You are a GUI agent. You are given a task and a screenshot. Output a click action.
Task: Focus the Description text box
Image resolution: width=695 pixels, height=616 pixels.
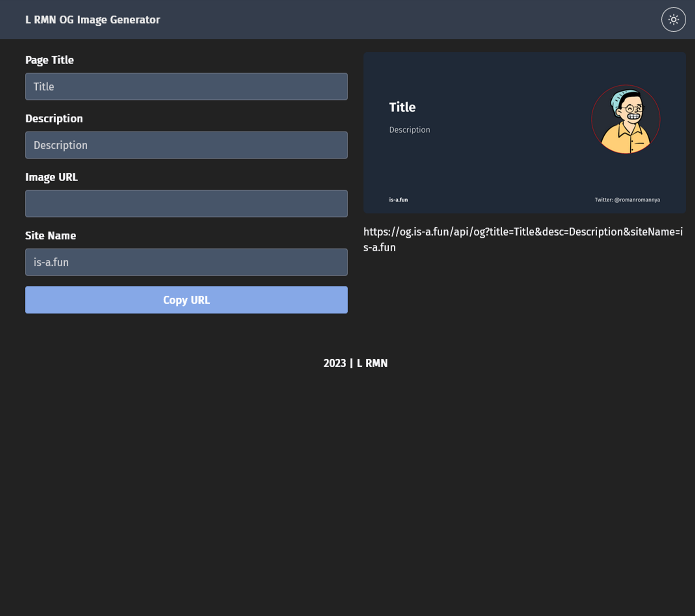[x=186, y=145]
